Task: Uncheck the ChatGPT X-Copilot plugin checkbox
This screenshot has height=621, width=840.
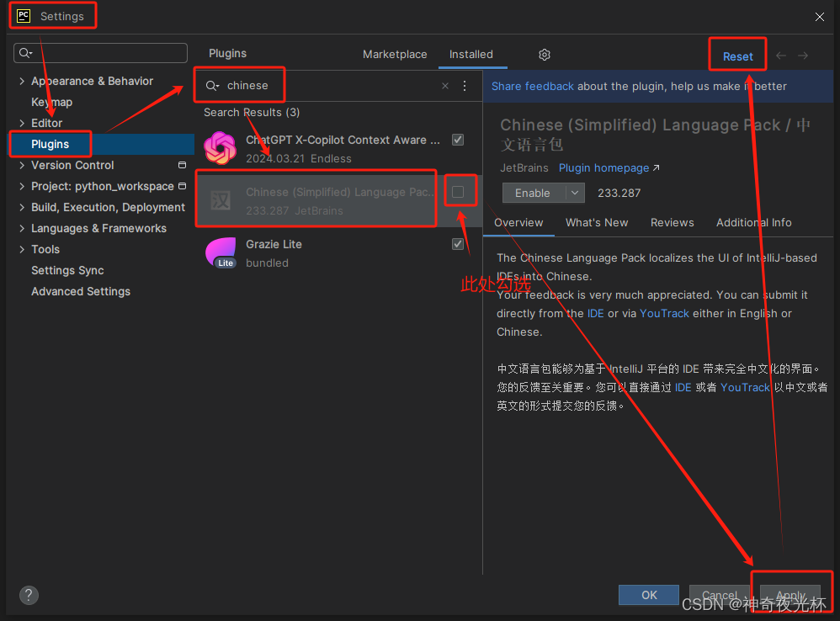Action: [x=458, y=140]
